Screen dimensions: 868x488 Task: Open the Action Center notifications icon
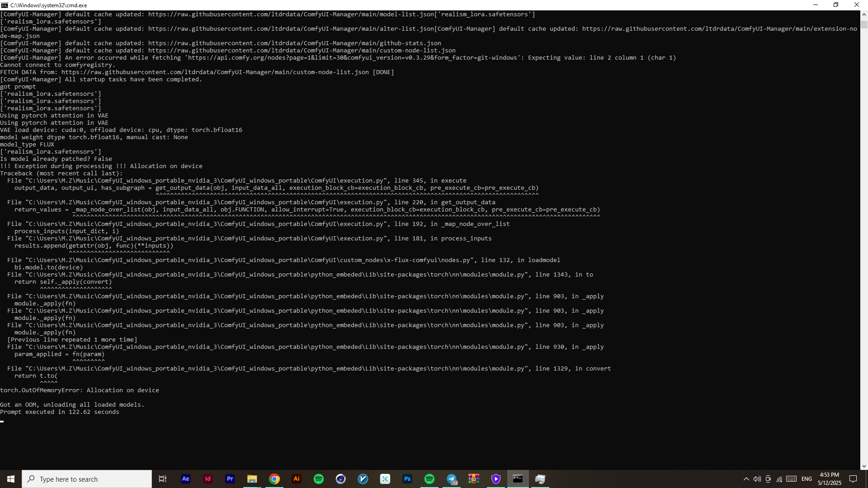click(x=853, y=479)
